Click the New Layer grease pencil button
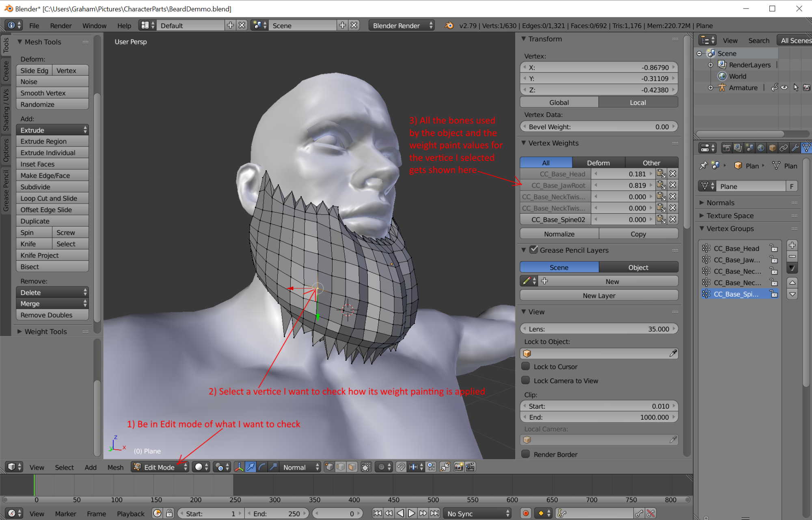The height and width of the screenshot is (520, 812). coord(599,295)
